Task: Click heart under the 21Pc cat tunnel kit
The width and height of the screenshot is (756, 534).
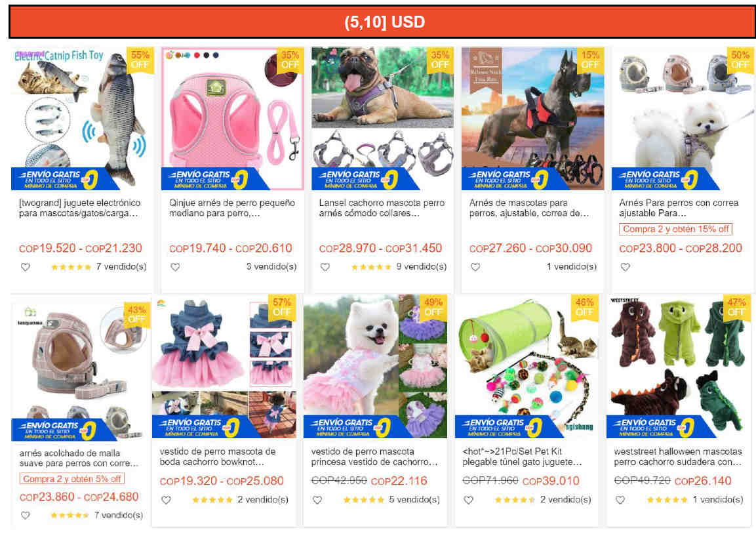Action: pos(469,500)
